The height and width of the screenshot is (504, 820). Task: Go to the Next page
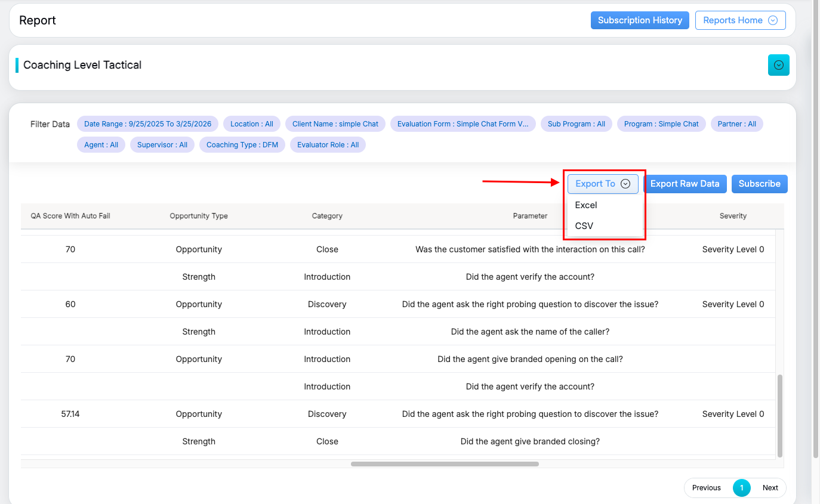point(770,487)
